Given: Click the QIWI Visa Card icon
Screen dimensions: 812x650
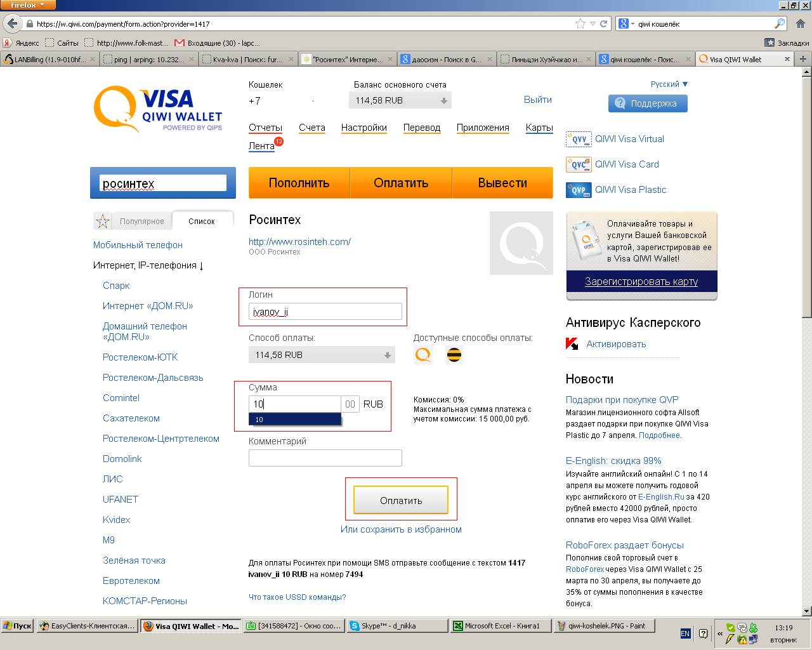Looking at the screenshot, I should tap(578, 164).
